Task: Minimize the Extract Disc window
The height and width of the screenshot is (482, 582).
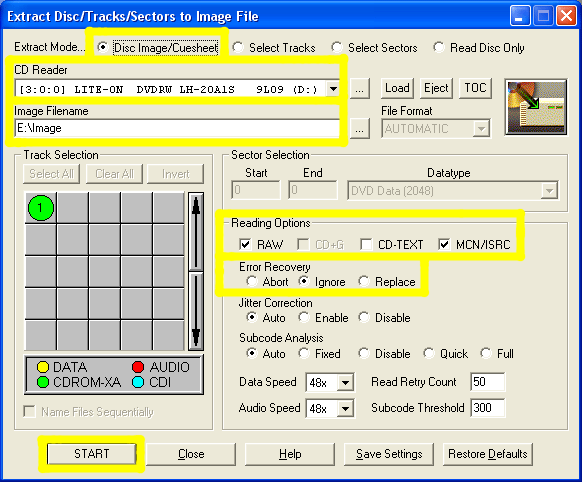Action: click(520, 16)
